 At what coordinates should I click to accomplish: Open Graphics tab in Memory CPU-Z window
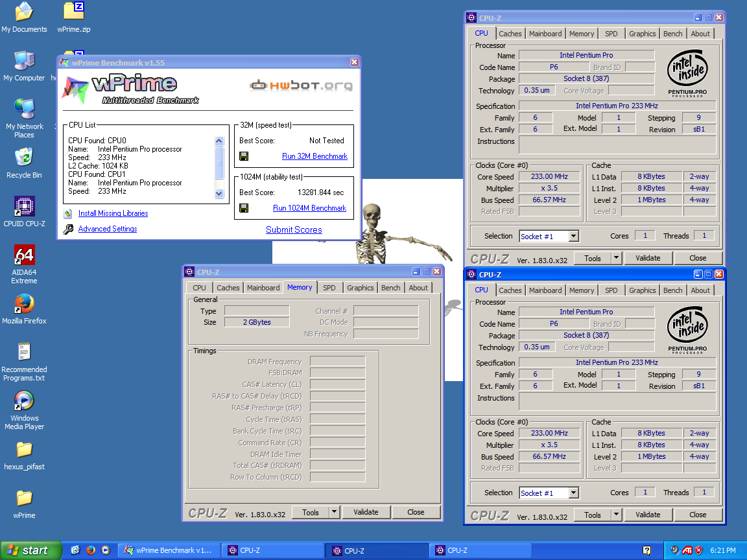pyautogui.click(x=360, y=288)
